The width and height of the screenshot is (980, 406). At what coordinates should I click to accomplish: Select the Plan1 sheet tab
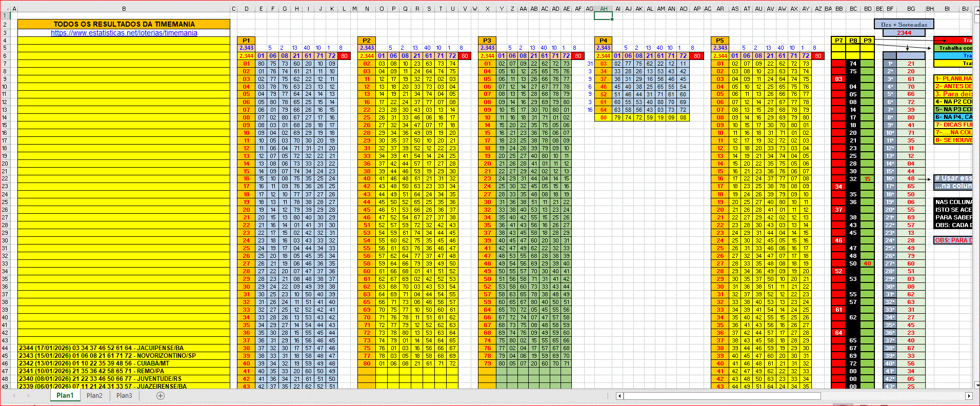[x=65, y=396]
